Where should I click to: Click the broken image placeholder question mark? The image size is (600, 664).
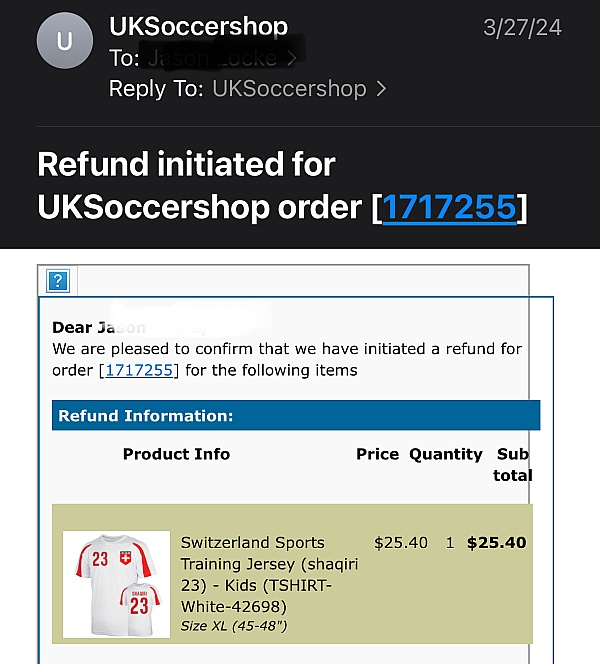pos(58,281)
